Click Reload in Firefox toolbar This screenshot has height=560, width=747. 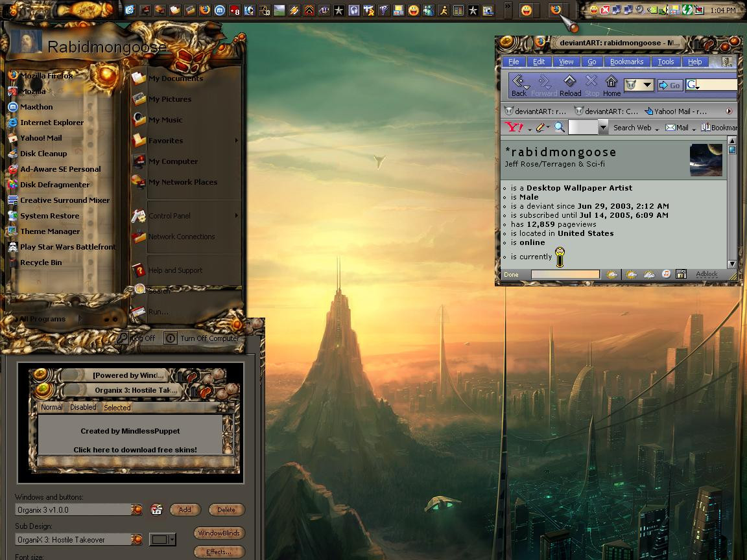[570, 86]
